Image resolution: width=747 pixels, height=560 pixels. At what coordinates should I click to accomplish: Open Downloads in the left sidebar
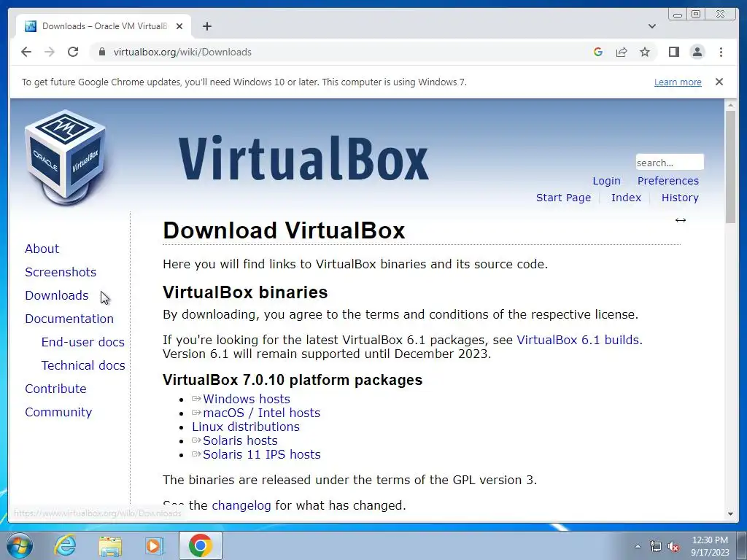[57, 296]
